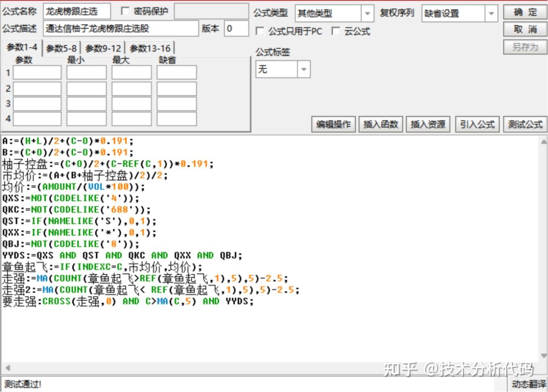The width and height of the screenshot is (548, 392).
Task: Check the 公式只用于PC option
Action: coord(260,31)
